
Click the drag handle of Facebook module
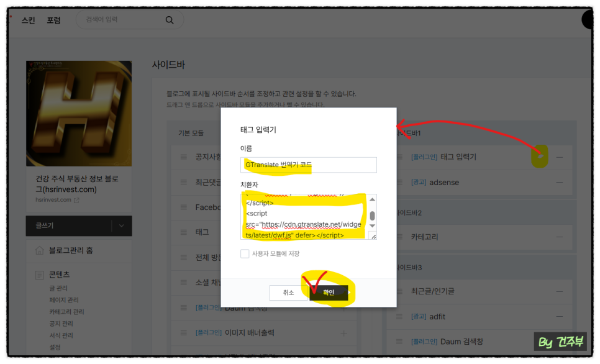pos(184,207)
